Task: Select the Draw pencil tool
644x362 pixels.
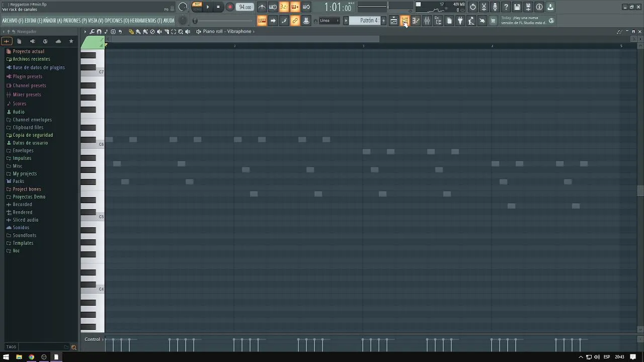Action: click(131, 32)
